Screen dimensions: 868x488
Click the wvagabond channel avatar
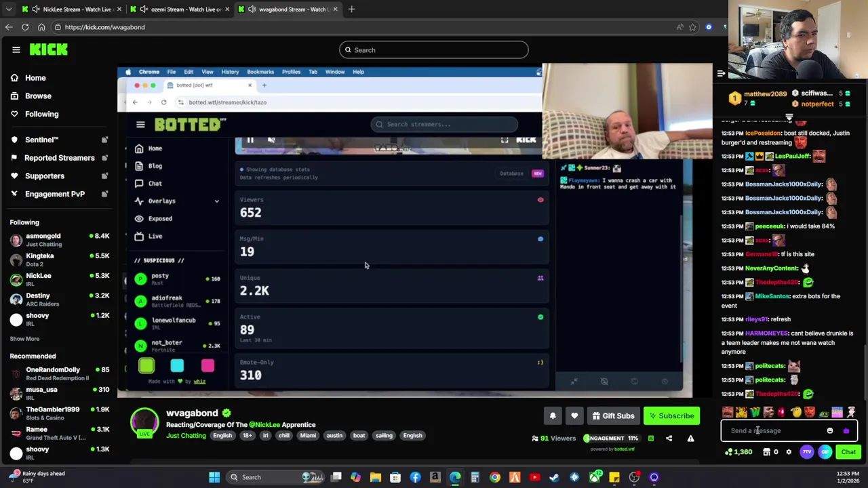[144, 423]
